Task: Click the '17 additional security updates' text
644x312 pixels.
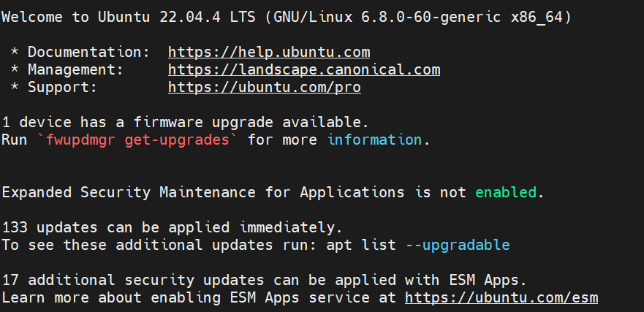Action: pyautogui.click(x=133, y=281)
